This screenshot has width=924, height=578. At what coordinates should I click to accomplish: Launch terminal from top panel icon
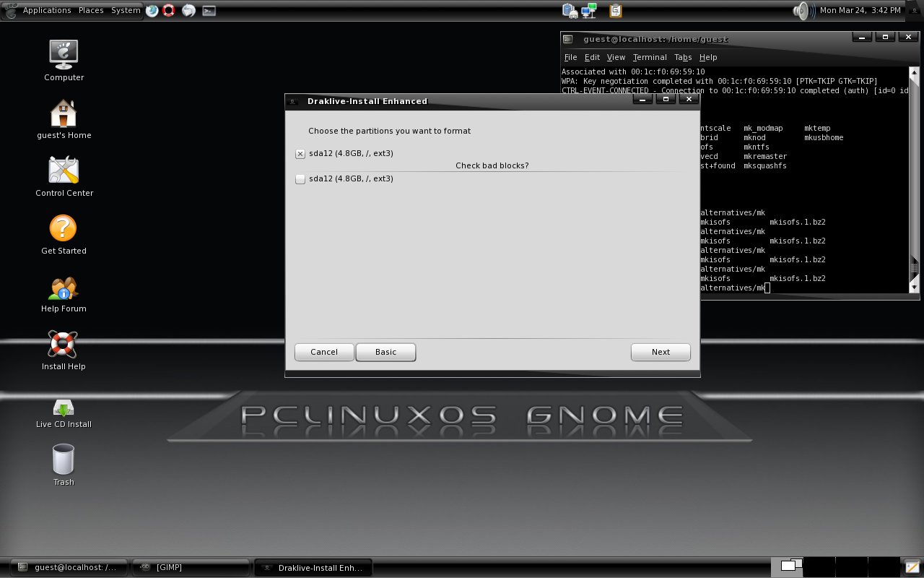pos(209,11)
